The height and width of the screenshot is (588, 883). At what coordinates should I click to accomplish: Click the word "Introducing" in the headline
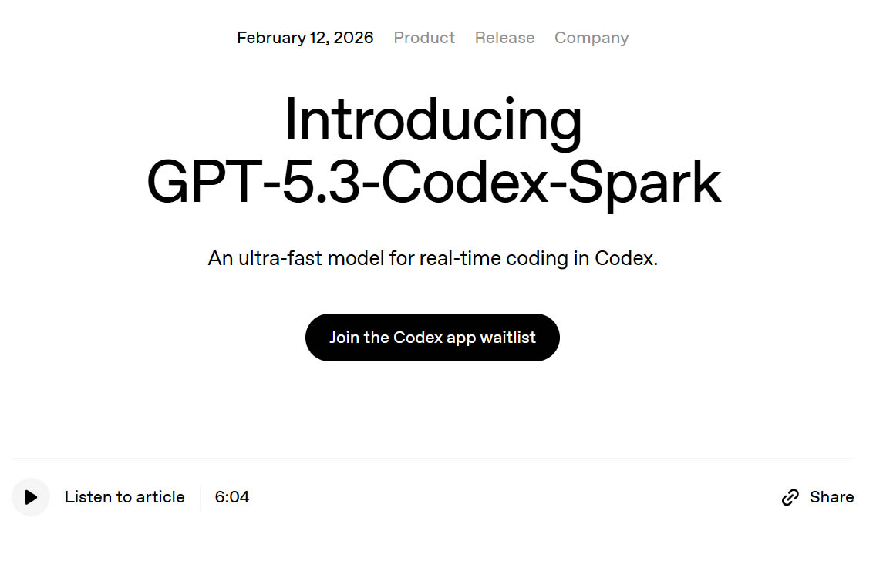pos(433,121)
